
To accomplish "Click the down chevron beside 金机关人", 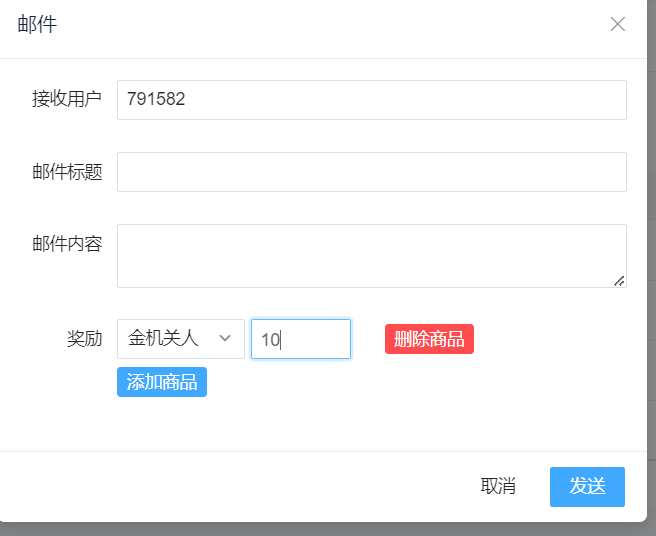I will tap(225, 339).
